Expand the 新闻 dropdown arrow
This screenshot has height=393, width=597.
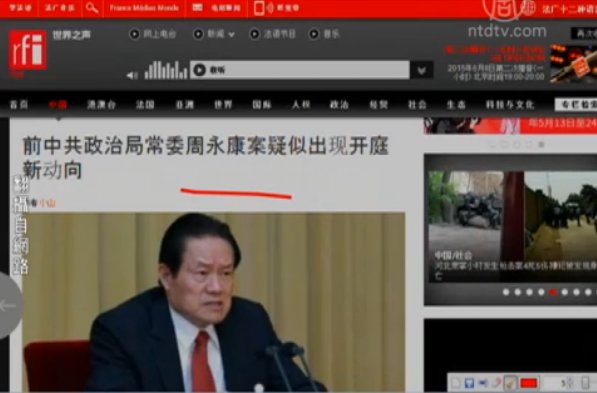tap(231, 35)
